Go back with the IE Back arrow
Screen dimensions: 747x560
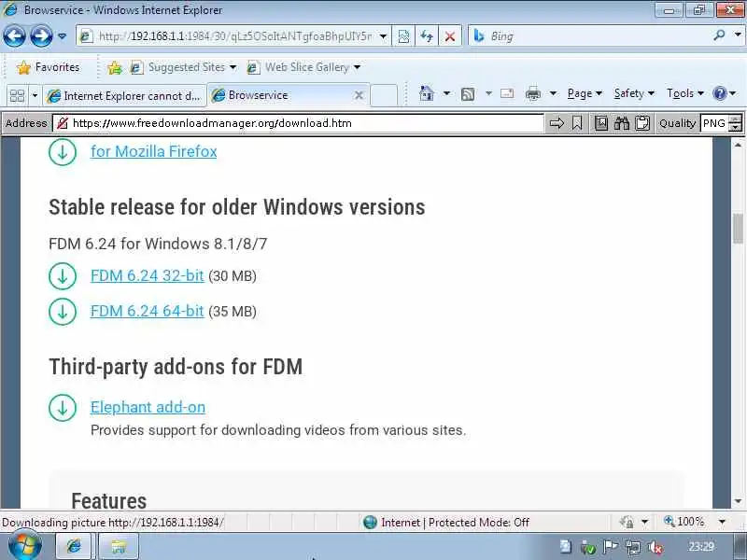click(14, 35)
